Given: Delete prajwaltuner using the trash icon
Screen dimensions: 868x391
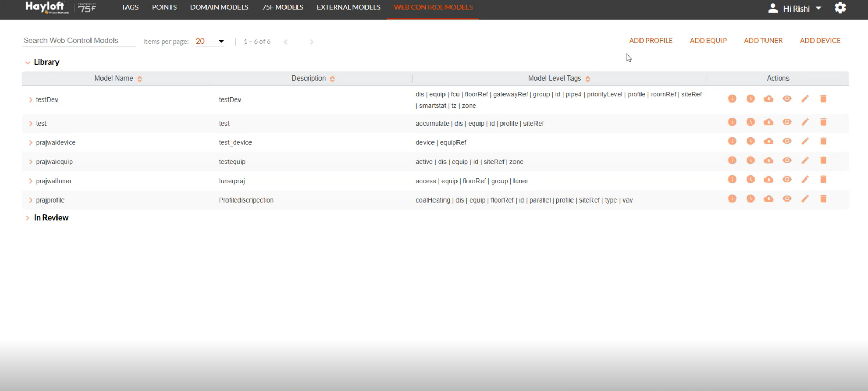Looking at the screenshot, I should [824, 180].
